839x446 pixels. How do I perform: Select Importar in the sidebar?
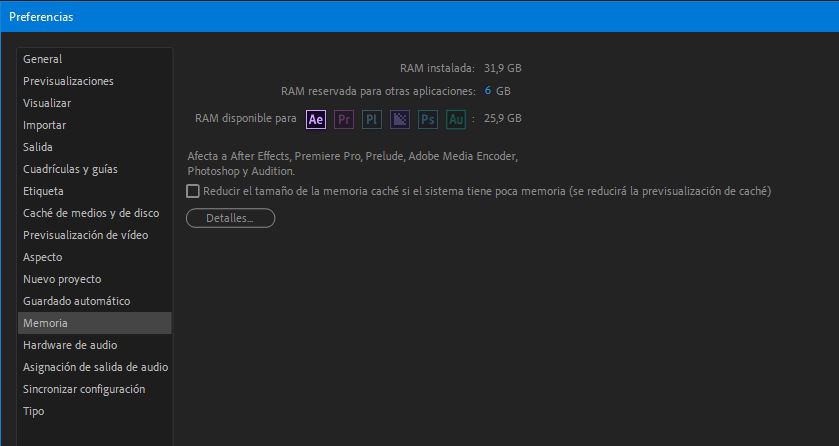[x=95, y=125]
